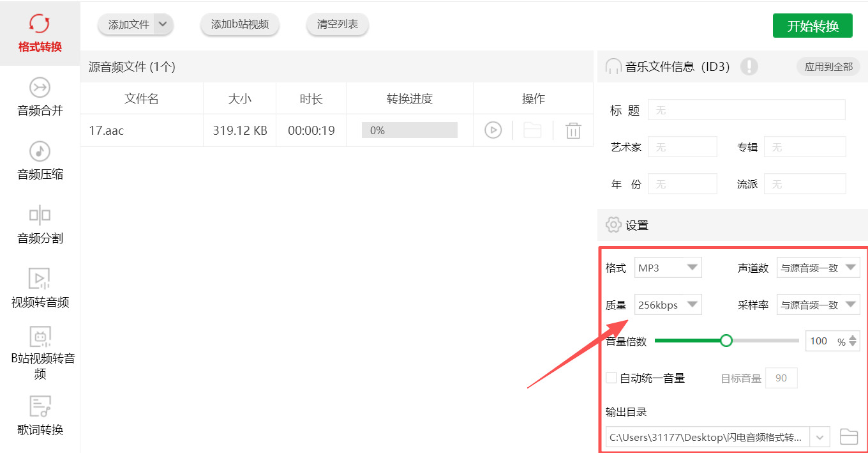Click the 年份 year input field
The width and height of the screenshot is (868, 453).
click(x=682, y=184)
